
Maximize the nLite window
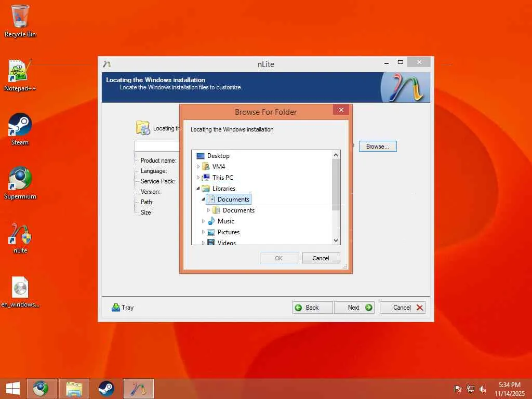pyautogui.click(x=401, y=62)
